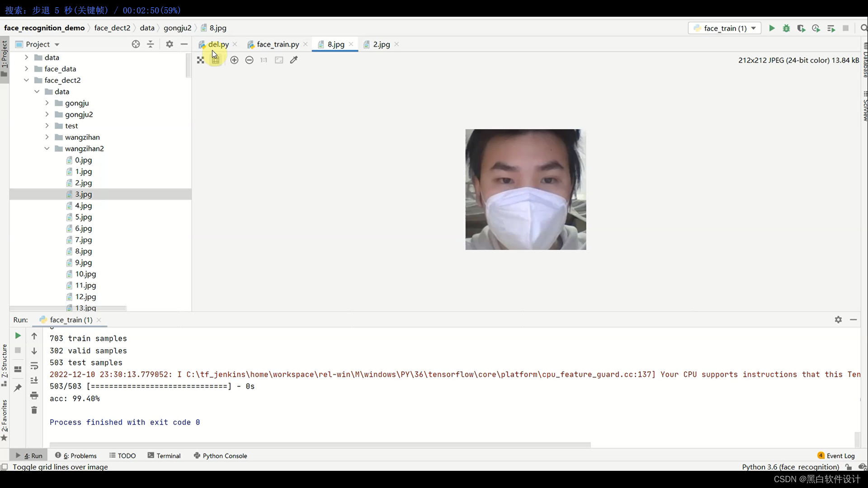Collapse the wangzihan2 folder
The height and width of the screenshot is (488, 868).
(x=47, y=148)
